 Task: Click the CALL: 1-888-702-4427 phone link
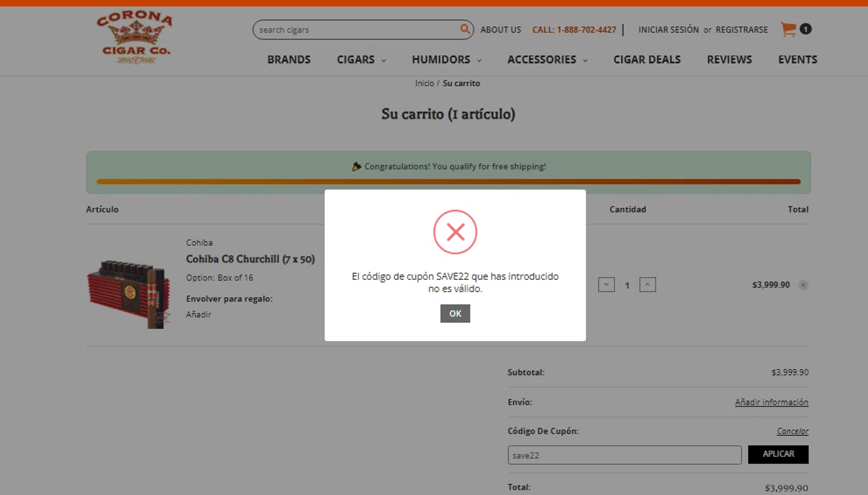[574, 29]
